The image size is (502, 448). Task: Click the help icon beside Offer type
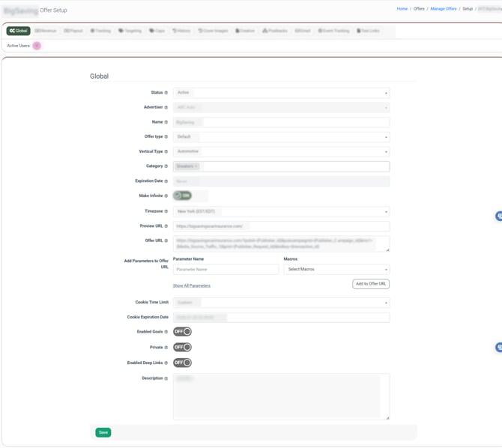pos(166,137)
